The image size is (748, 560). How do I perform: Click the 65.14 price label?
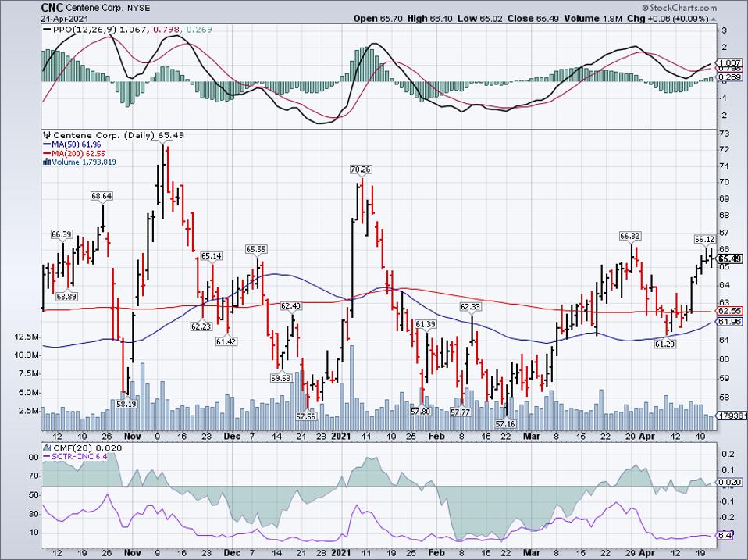point(211,256)
